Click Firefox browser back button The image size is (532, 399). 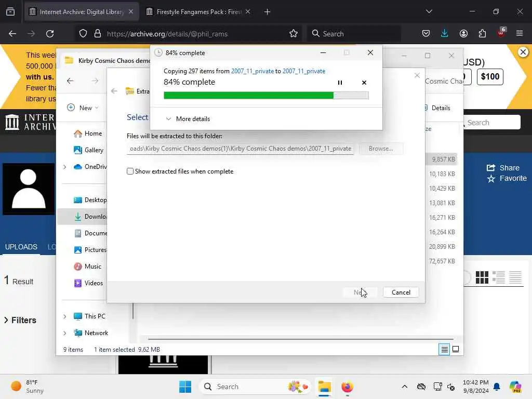(12, 34)
